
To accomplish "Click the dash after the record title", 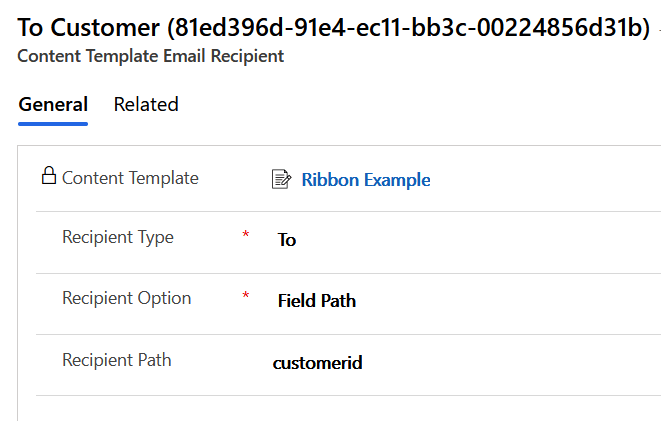I will 657,28.
